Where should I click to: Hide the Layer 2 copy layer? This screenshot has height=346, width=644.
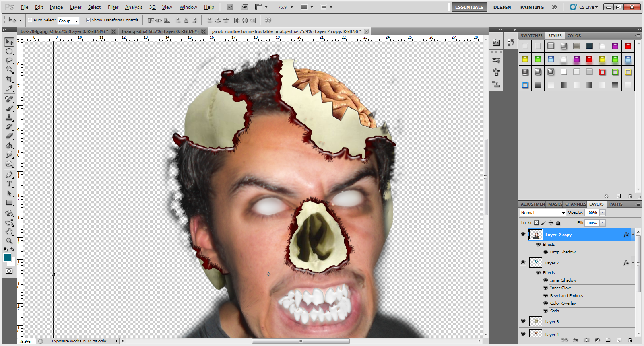(523, 234)
